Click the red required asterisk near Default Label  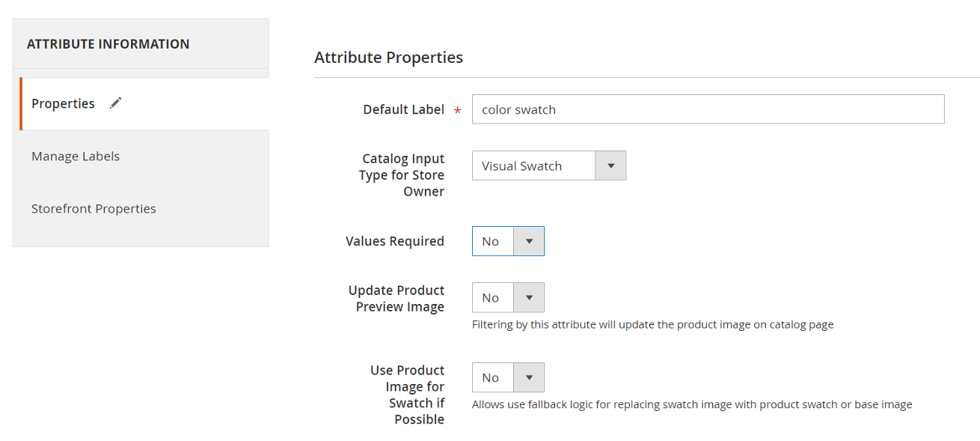(x=457, y=111)
